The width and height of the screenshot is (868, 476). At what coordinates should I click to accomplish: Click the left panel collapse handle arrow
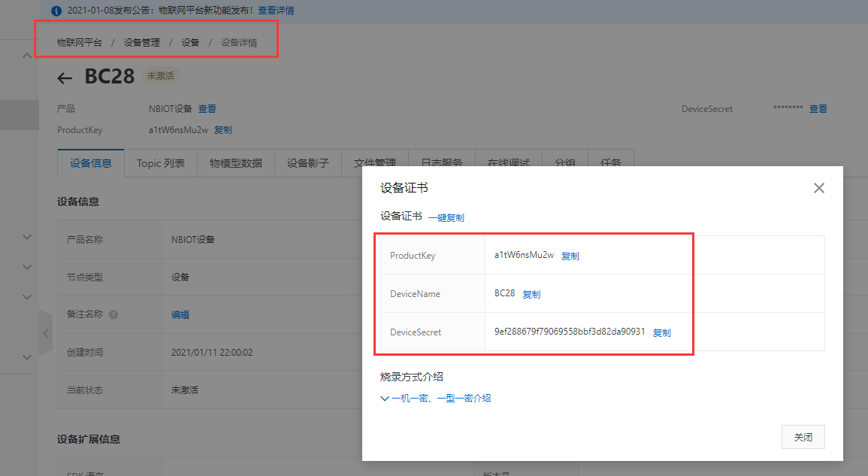click(x=46, y=332)
